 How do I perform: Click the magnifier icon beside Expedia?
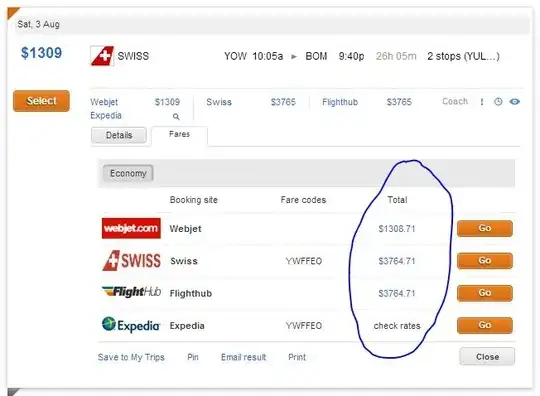click(x=176, y=117)
